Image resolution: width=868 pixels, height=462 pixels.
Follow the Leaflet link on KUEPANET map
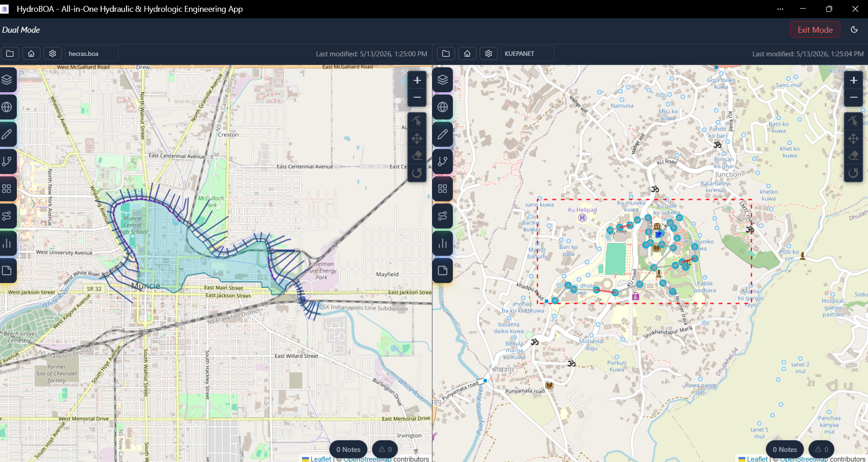(x=753, y=459)
